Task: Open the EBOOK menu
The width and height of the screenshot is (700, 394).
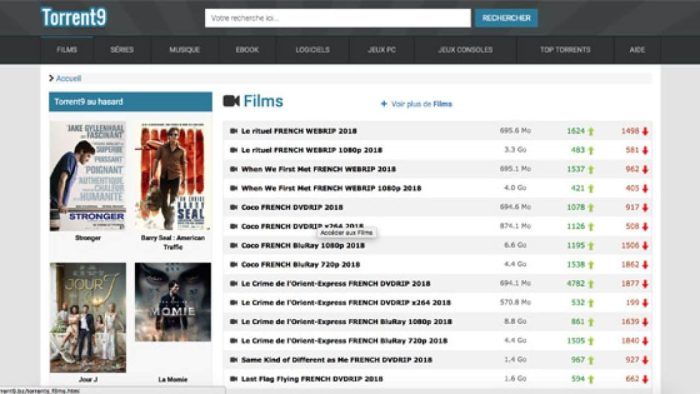Action: click(247, 50)
